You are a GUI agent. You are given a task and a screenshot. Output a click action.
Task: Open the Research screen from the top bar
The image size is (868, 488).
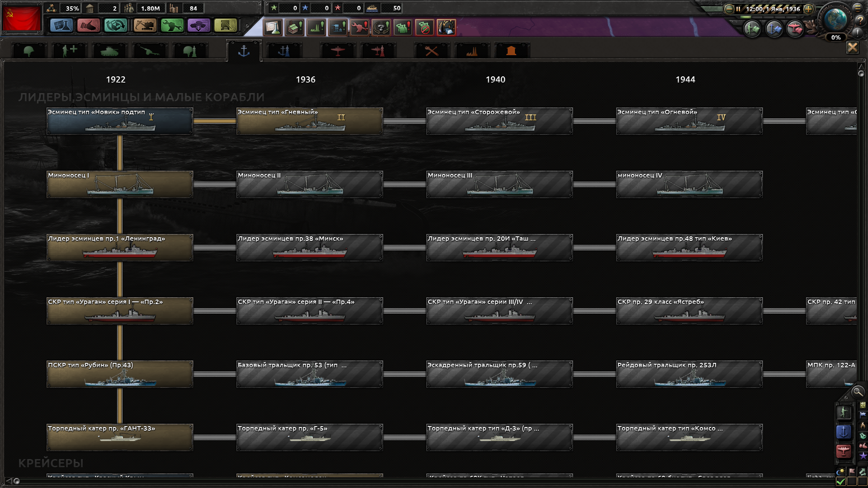[61, 26]
